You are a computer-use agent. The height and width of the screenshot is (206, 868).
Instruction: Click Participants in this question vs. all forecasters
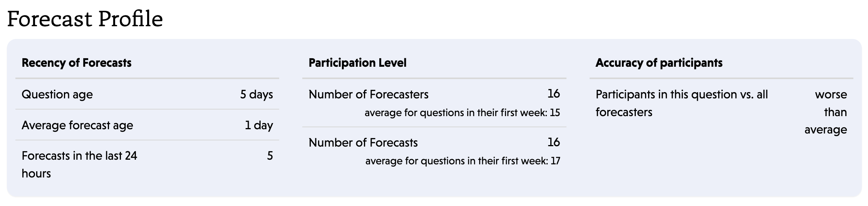(x=682, y=103)
